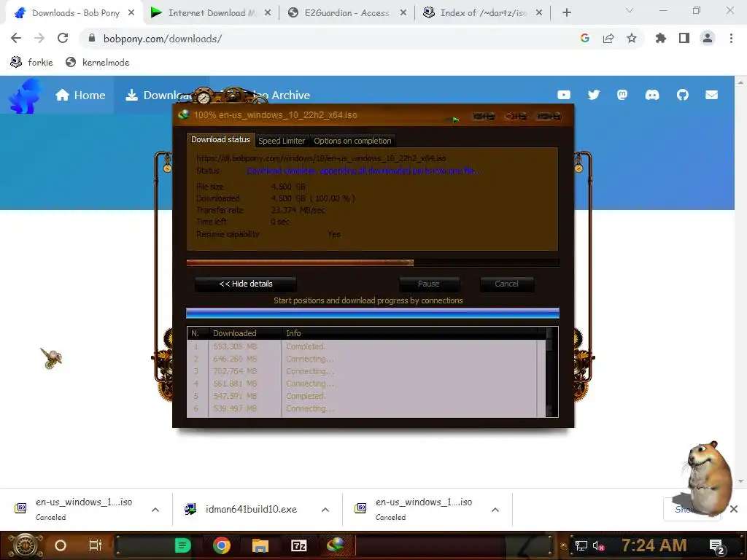
Task: Close the downloads bar
Action: 734,509
